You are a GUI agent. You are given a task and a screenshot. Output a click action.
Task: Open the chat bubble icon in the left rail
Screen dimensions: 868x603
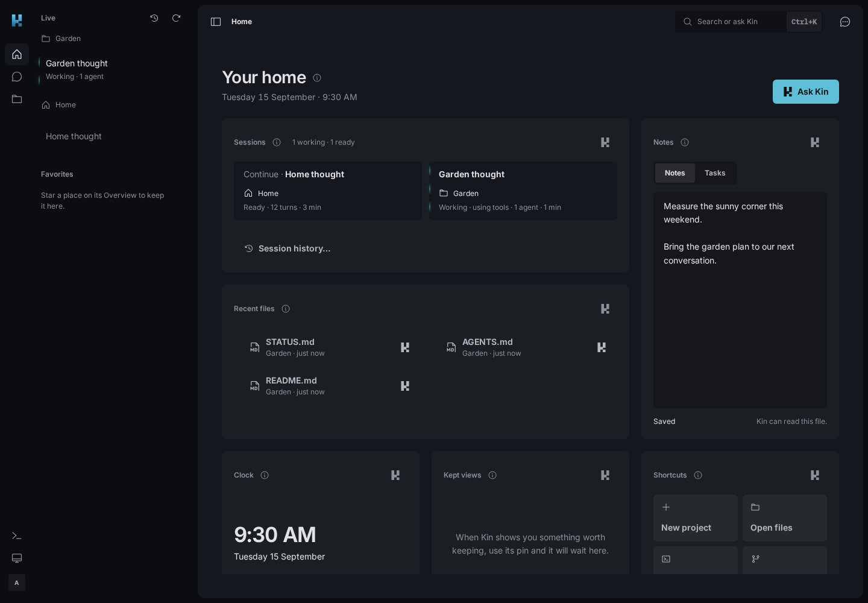coord(17,77)
